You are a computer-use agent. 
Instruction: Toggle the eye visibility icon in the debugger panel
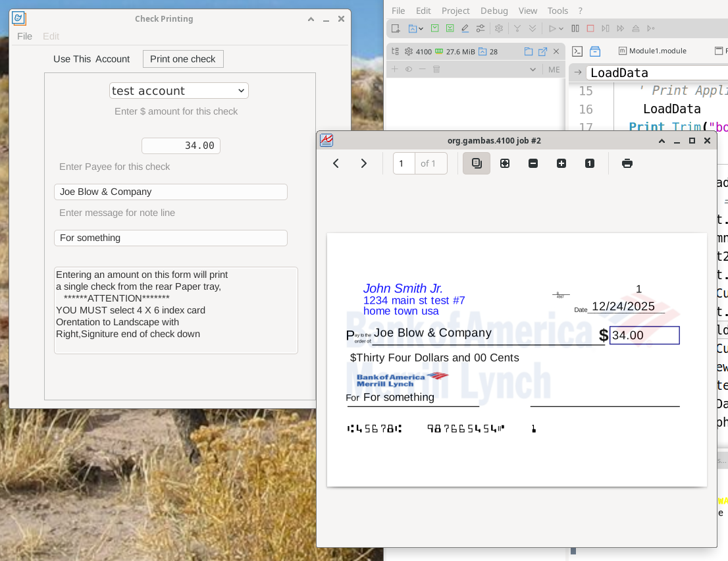point(408,68)
